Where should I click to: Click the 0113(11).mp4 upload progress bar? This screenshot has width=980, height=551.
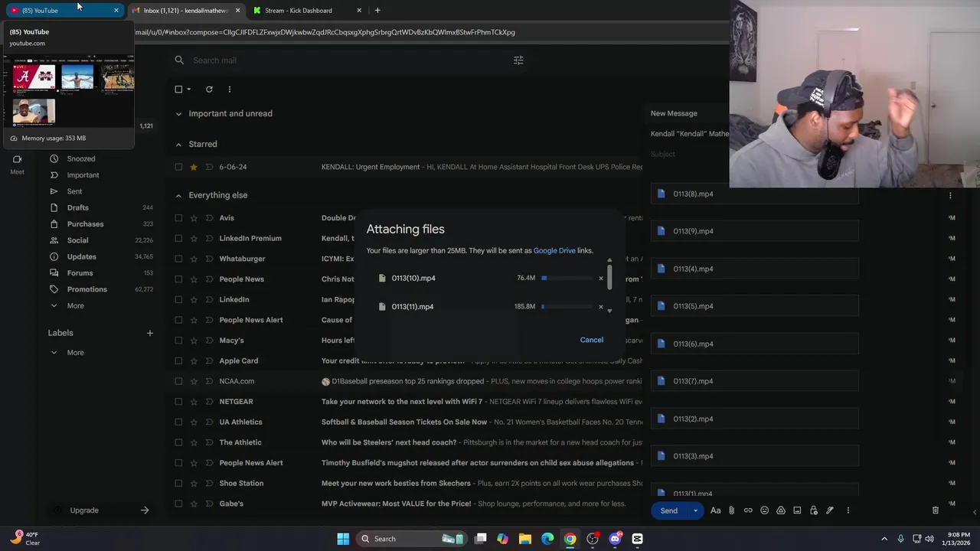tap(567, 307)
